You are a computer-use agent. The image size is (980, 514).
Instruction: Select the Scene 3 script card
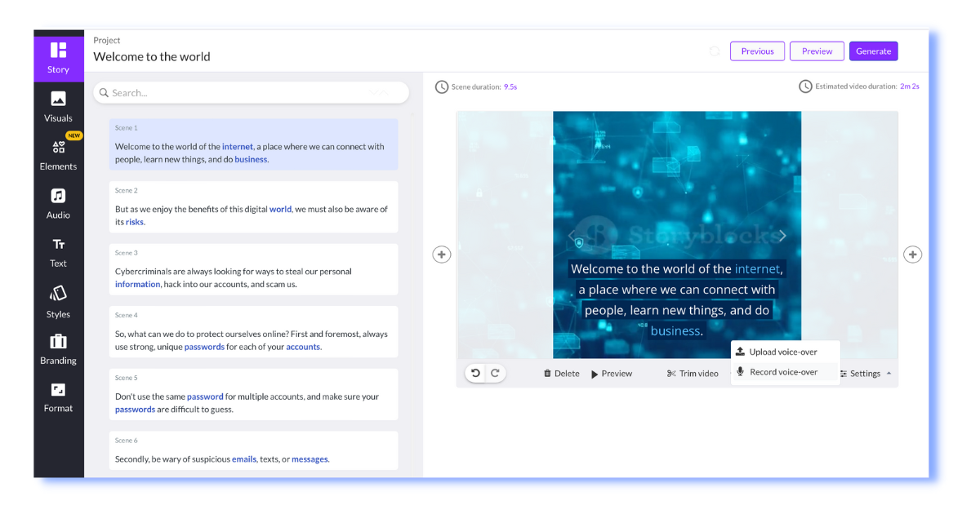253,270
